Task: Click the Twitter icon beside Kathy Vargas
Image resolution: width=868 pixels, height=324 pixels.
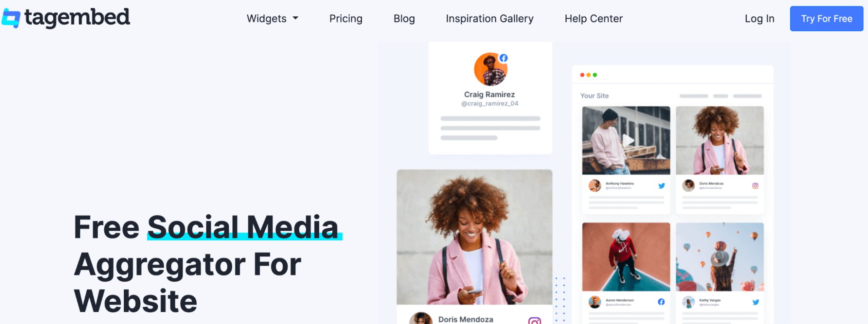Action: tap(756, 302)
